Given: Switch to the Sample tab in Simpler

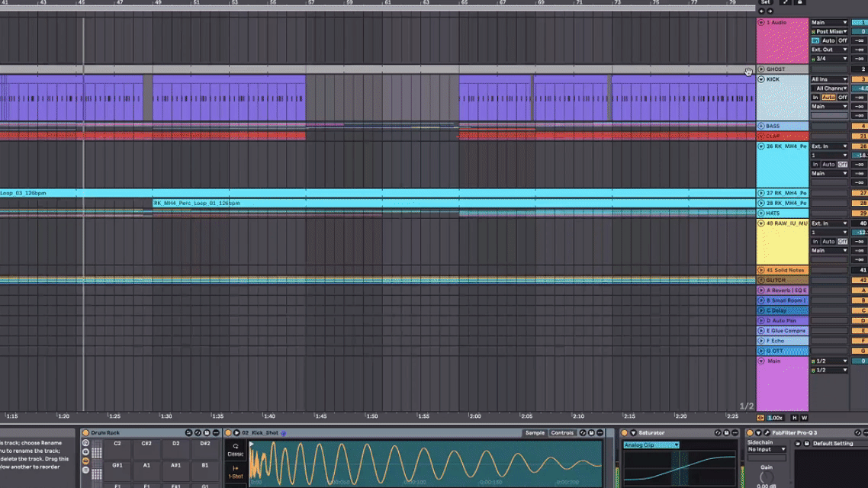Looking at the screenshot, I should tap(535, 433).
